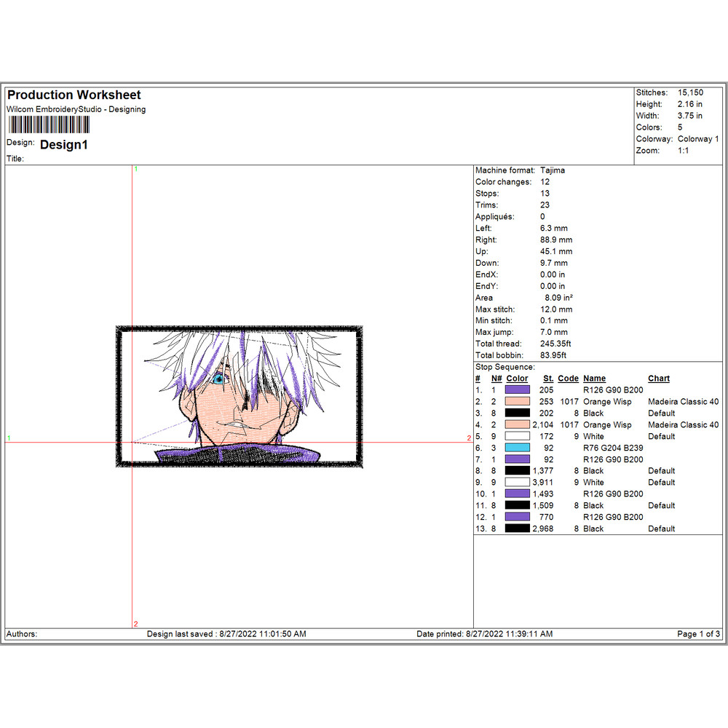Select the purple swatch in stop 1
The width and height of the screenshot is (728, 728).
click(x=517, y=390)
